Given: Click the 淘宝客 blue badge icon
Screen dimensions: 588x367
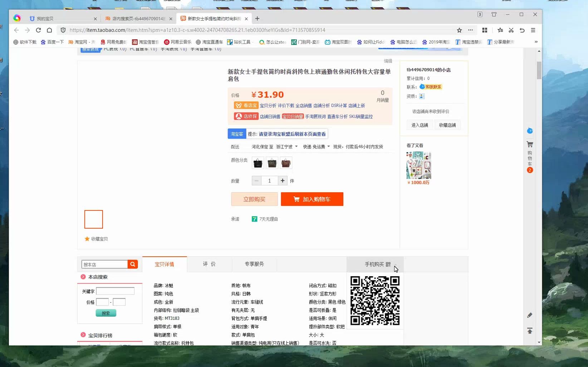Looking at the screenshot, I should [x=236, y=134].
